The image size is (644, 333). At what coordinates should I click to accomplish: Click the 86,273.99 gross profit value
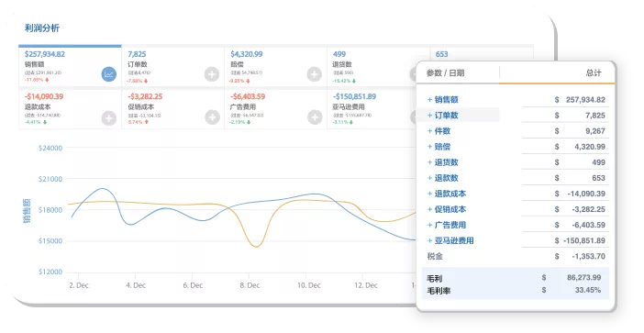(583, 278)
